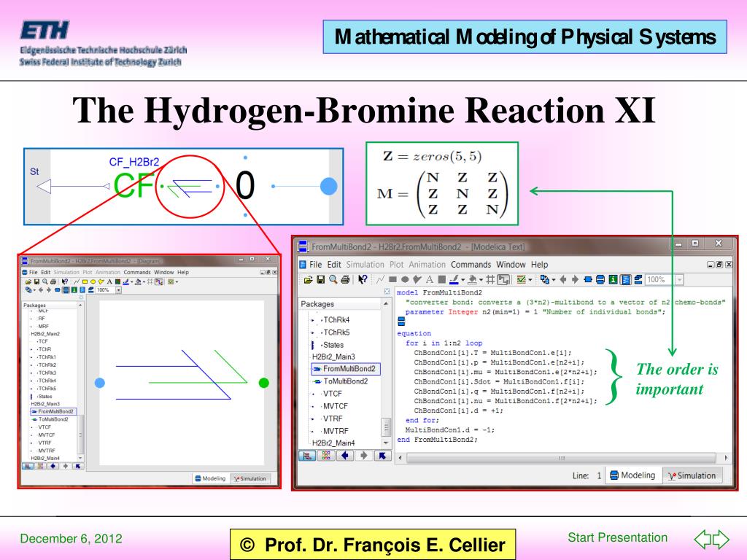Switch to Icon layer in Modelica Text window
747x560 pixels.
589,279
